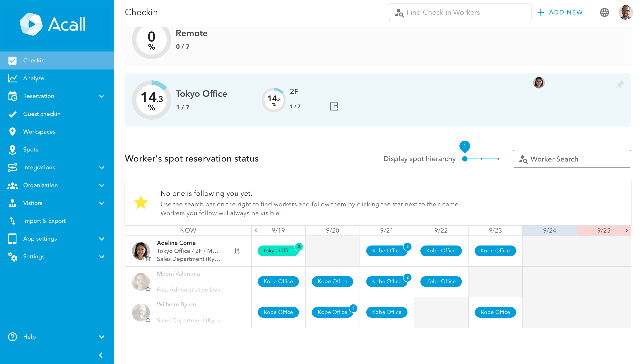Click the Acall logo
This screenshot has height=364, width=642.
point(53,24)
